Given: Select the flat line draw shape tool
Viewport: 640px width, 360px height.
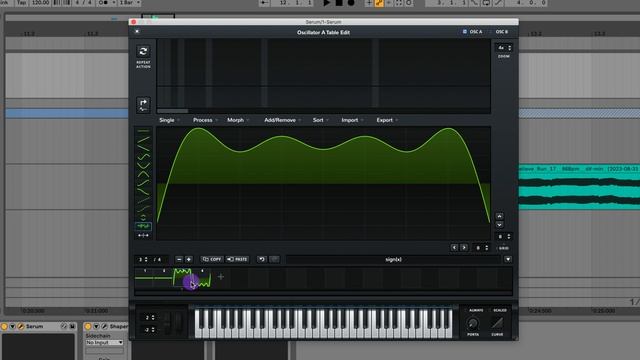Looking at the screenshot, I should coord(143,131).
